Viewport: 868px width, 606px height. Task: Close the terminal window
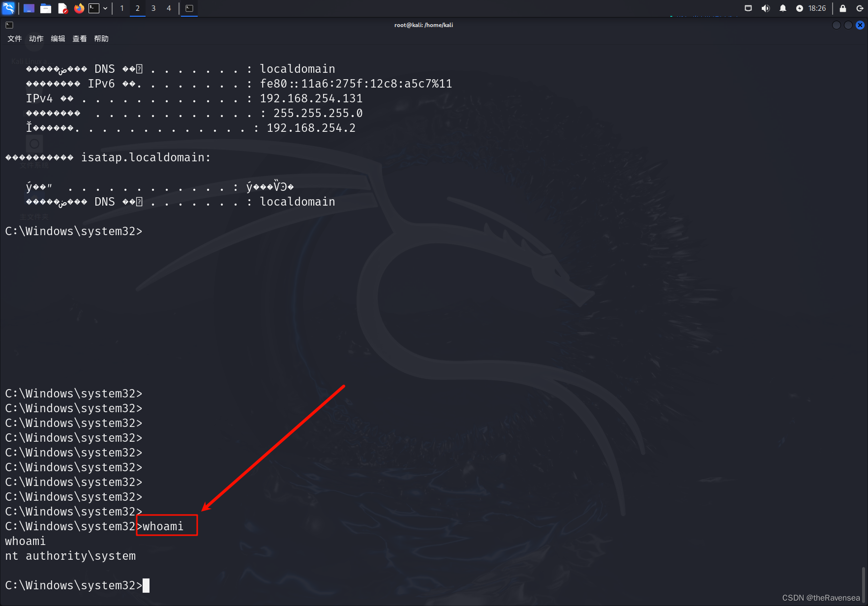pos(860,25)
